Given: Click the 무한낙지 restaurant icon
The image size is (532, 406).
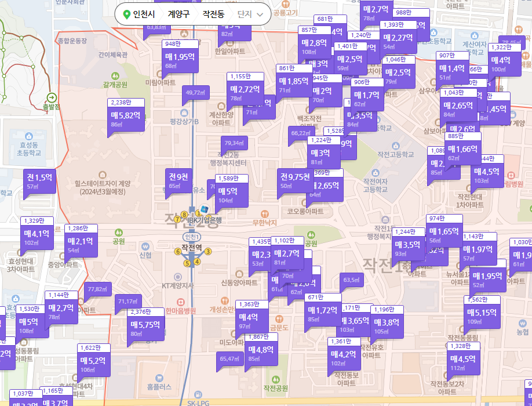Looking at the screenshot, I should pyautogui.click(x=265, y=214).
